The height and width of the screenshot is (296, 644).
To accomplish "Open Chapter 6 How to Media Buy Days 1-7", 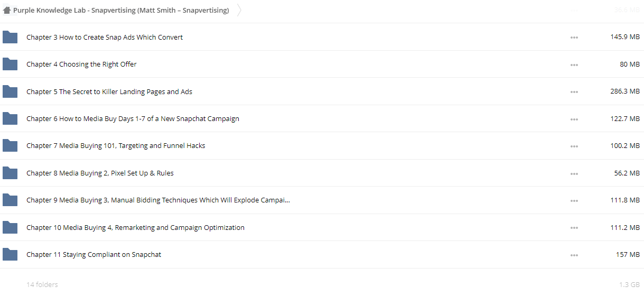I will click(x=133, y=118).
